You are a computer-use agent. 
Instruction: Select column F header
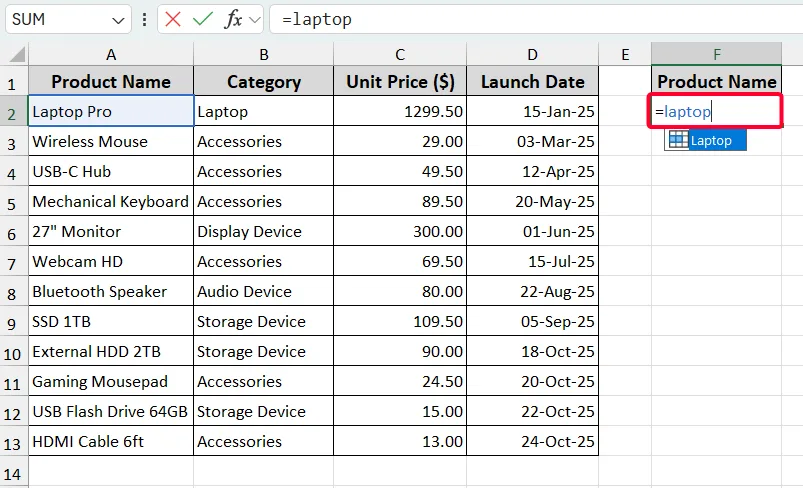(x=716, y=54)
